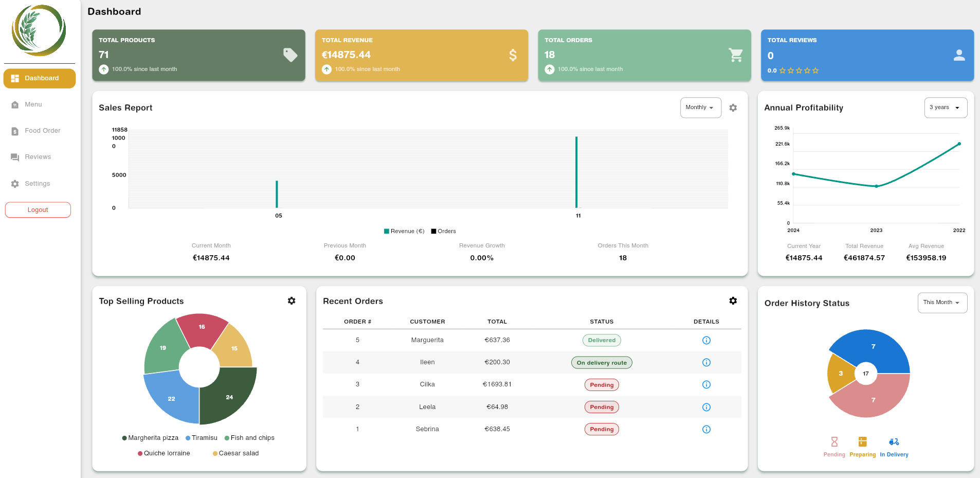The image size is (980, 478).
Task: Click the month 05 revenue bar
Action: click(x=277, y=194)
